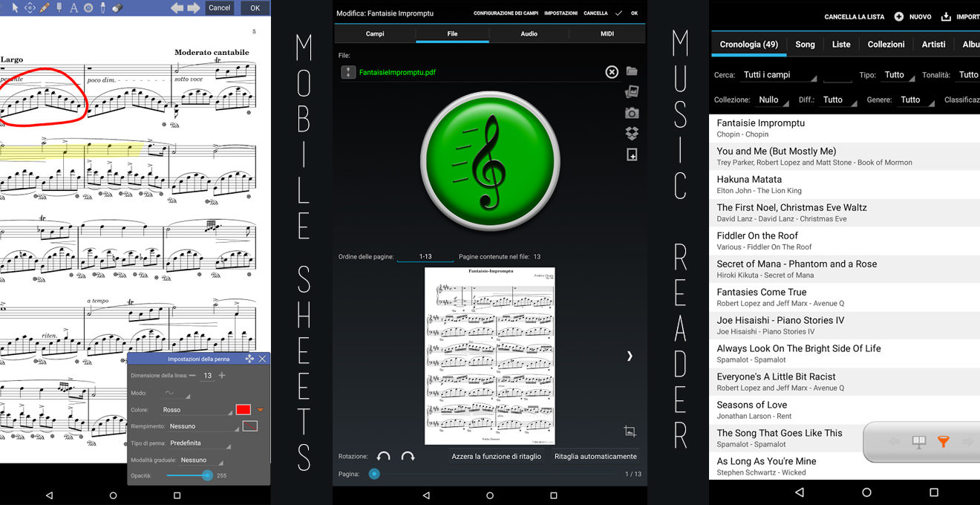Rotate page counter-clockwise

pos(383,457)
